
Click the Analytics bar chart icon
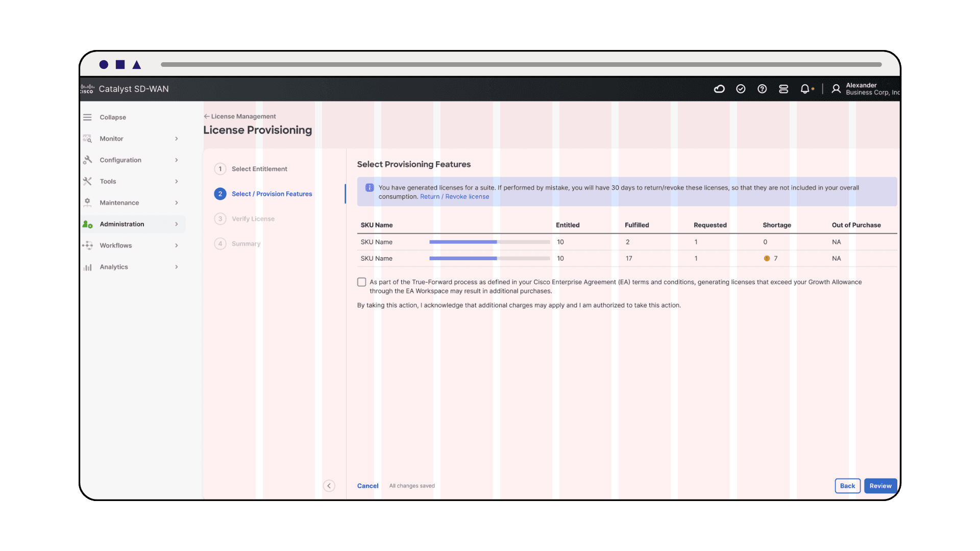tap(87, 267)
